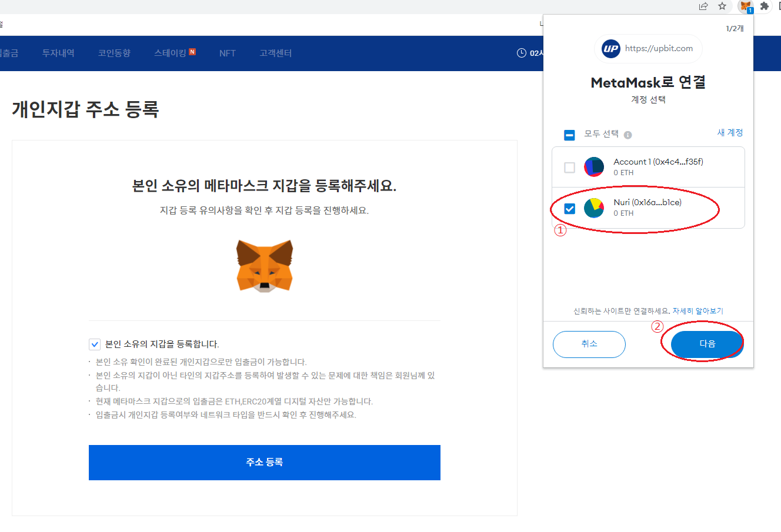The width and height of the screenshot is (781, 532).
Task: Click the clock icon in the blue navigation bar
Action: (521, 53)
